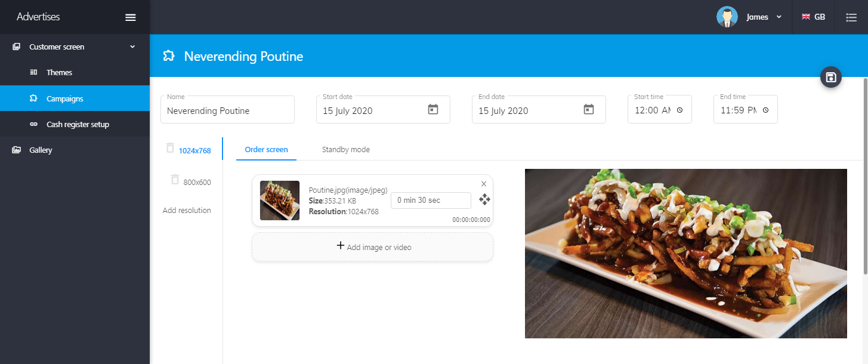Remove the Poutine.jpg media item
Image resolution: width=868 pixels, height=364 pixels.
[x=484, y=184]
